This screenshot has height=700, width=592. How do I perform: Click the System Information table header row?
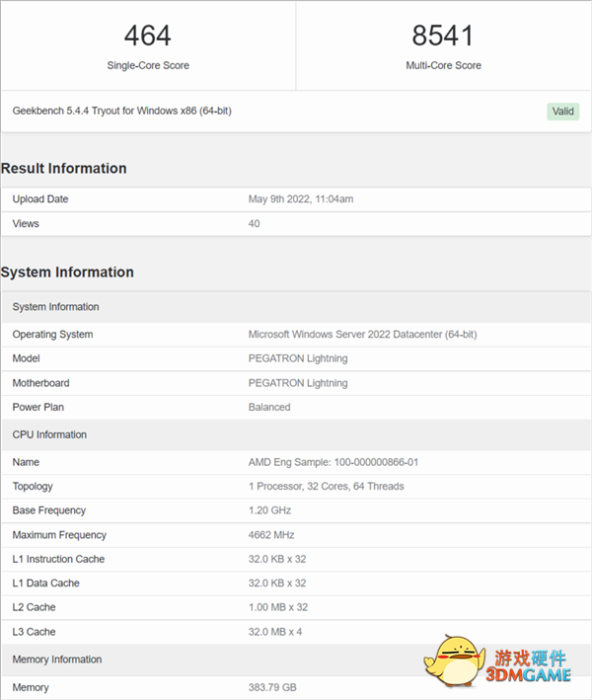[296, 307]
